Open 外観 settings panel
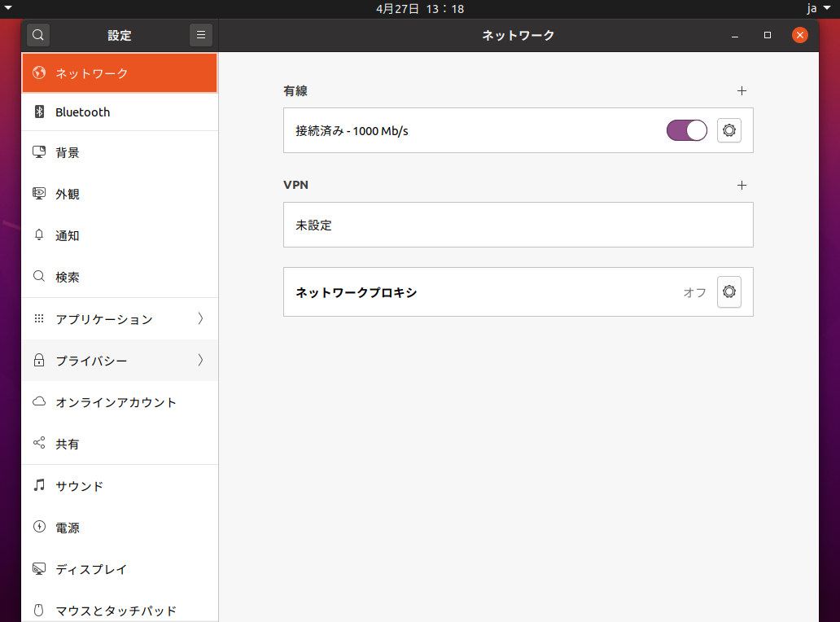This screenshot has width=840, height=622. [120, 194]
